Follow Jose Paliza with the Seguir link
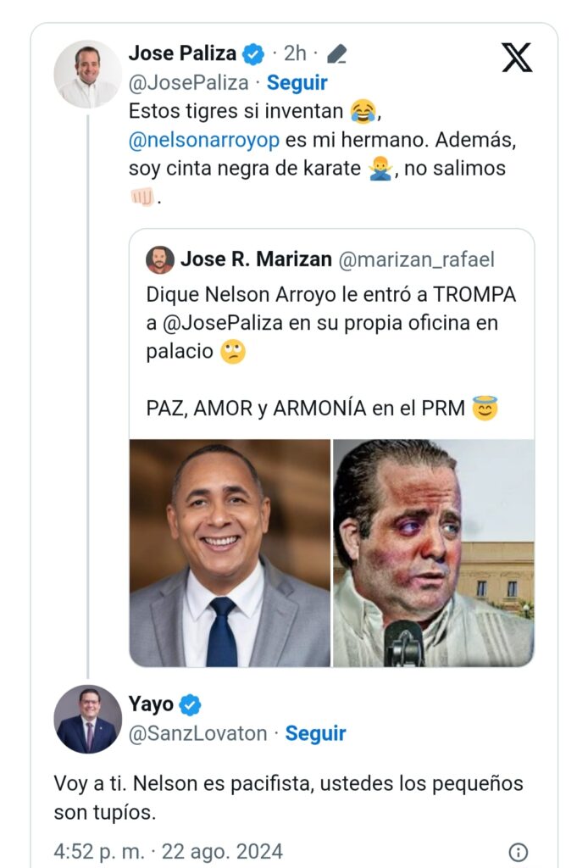The image size is (588, 868). point(297,83)
